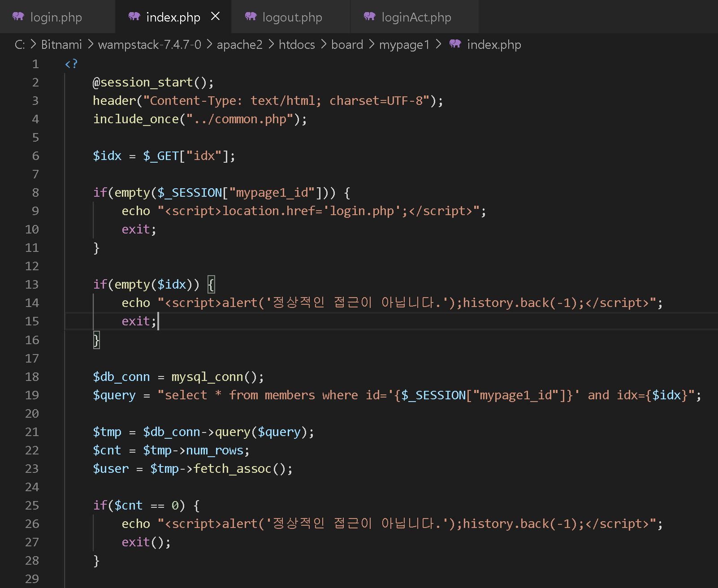
Task: Click breadcrumb chevron after apache2
Action: (x=271, y=44)
